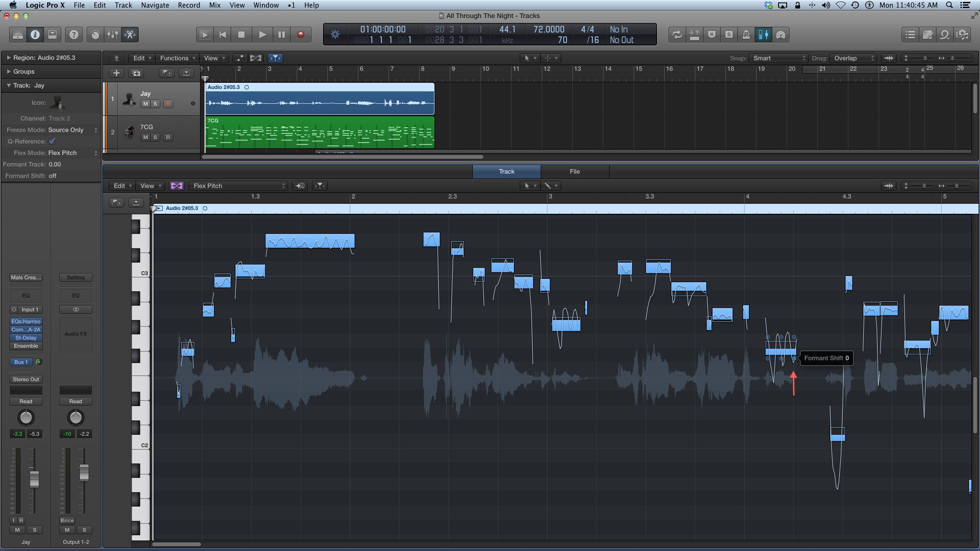Select the Audio 2#05.3 region on the Jay track

point(320,99)
